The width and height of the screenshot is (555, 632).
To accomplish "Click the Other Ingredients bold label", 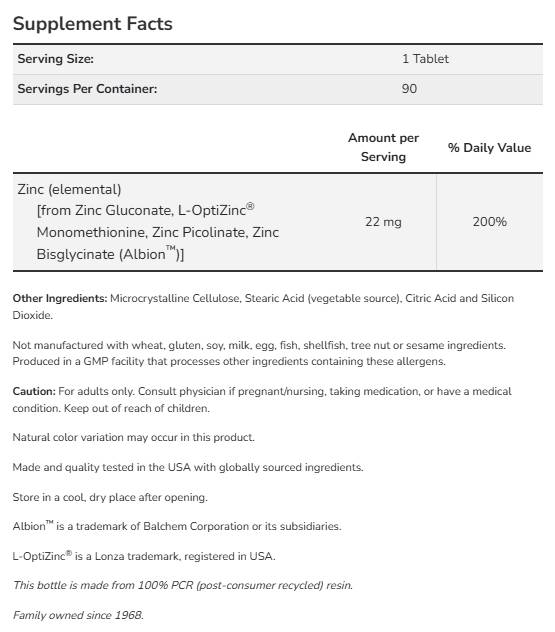I will [60, 298].
